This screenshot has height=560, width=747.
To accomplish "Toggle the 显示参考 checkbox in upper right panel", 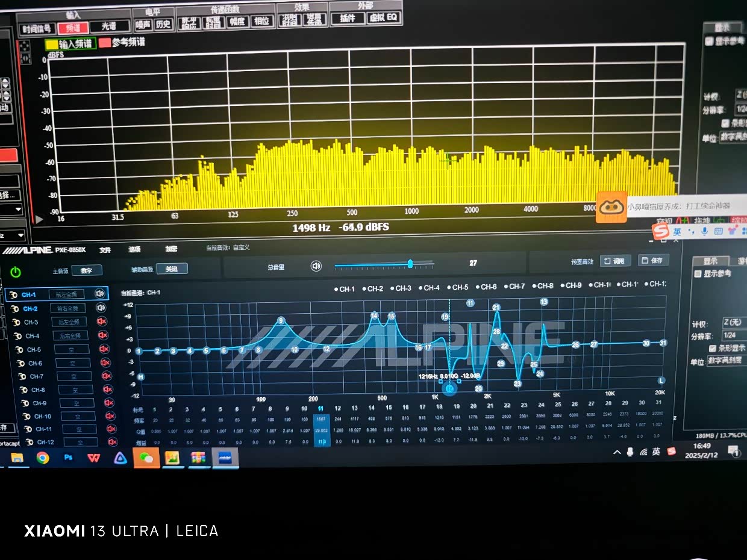I will click(x=709, y=41).
